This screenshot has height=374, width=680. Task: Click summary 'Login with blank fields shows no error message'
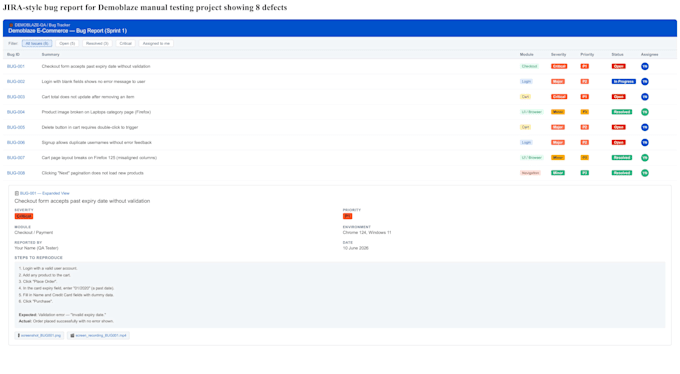(93, 82)
